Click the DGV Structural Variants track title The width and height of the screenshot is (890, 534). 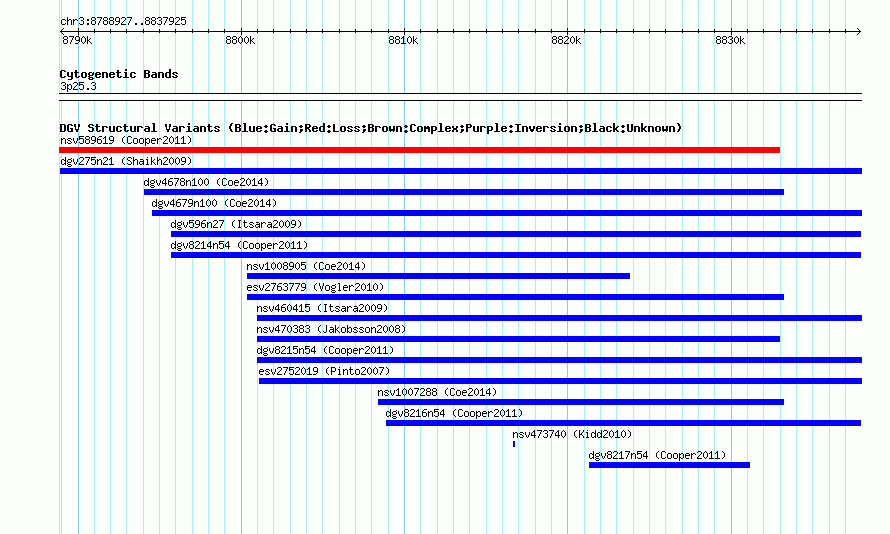click(x=371, y=128)
